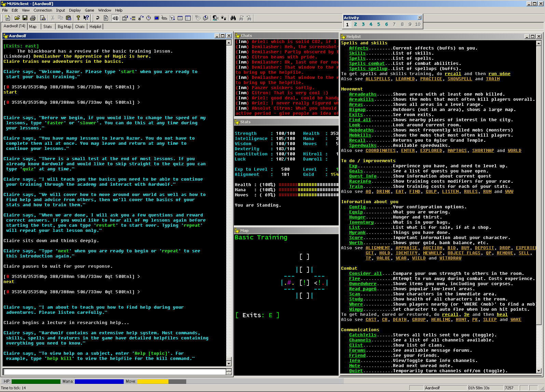Close the Activity toolbar
Image resolution: width=545 pixels, height=392 pixels.
pyautogui.click(x=419, y=17)
